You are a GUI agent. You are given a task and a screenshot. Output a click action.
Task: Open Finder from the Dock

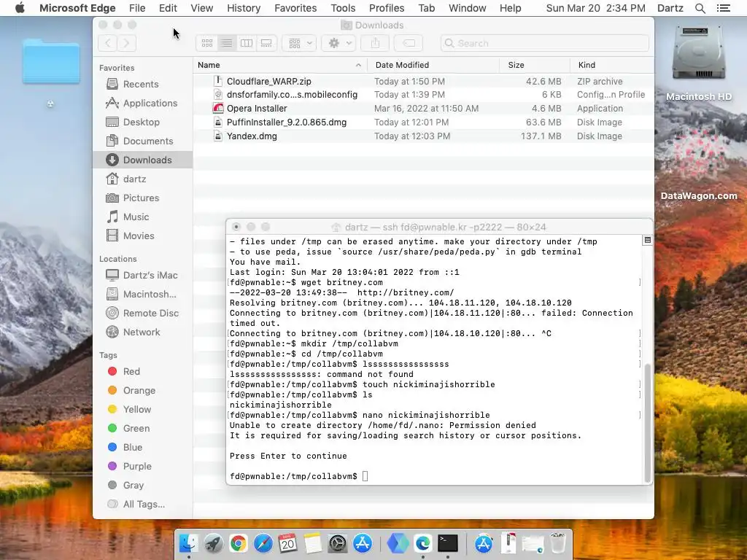point(189,543)
